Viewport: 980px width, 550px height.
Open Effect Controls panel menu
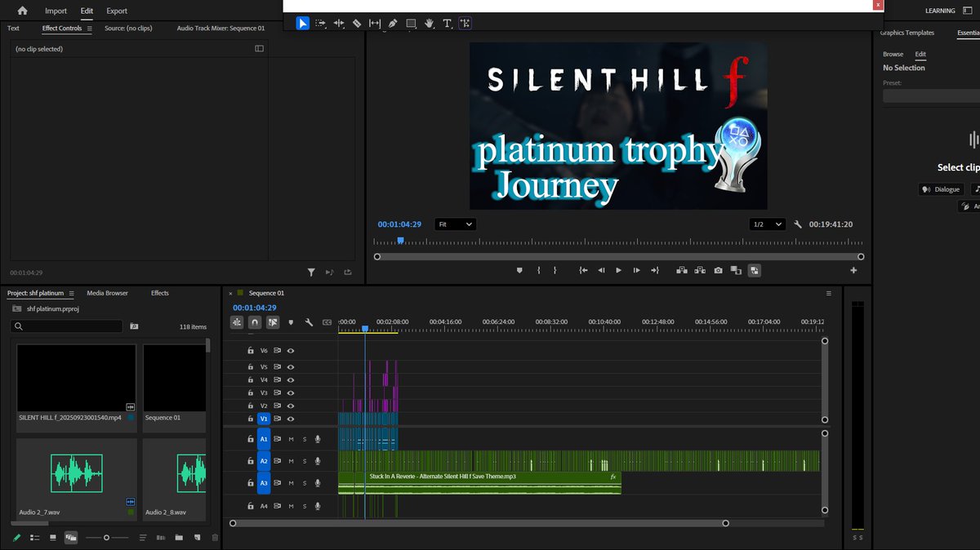pyautogui.click(x=90, y=29)
